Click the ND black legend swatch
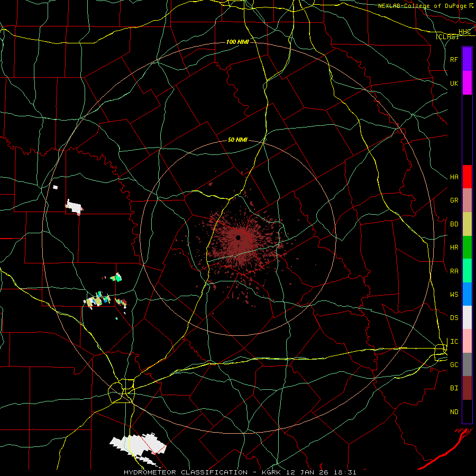476x476 pixels. tap(467, 411)
